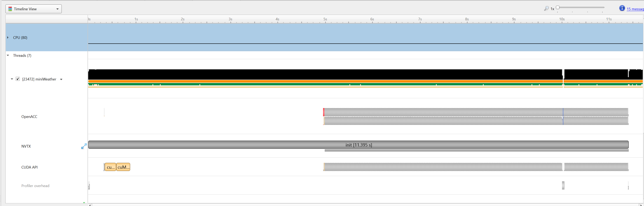Click the red OpenACC start marker
The image size is (644, 206).
324,112
